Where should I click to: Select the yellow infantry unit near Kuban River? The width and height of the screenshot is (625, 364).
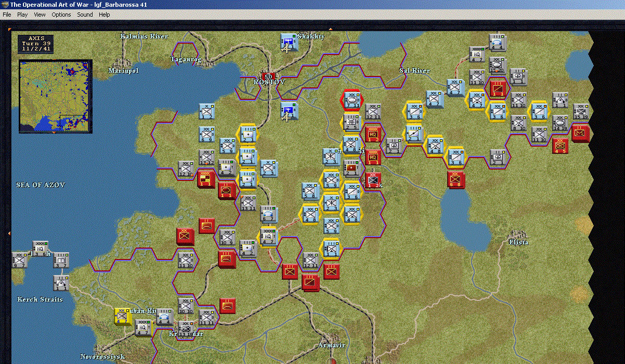click(x=123, y=316)
